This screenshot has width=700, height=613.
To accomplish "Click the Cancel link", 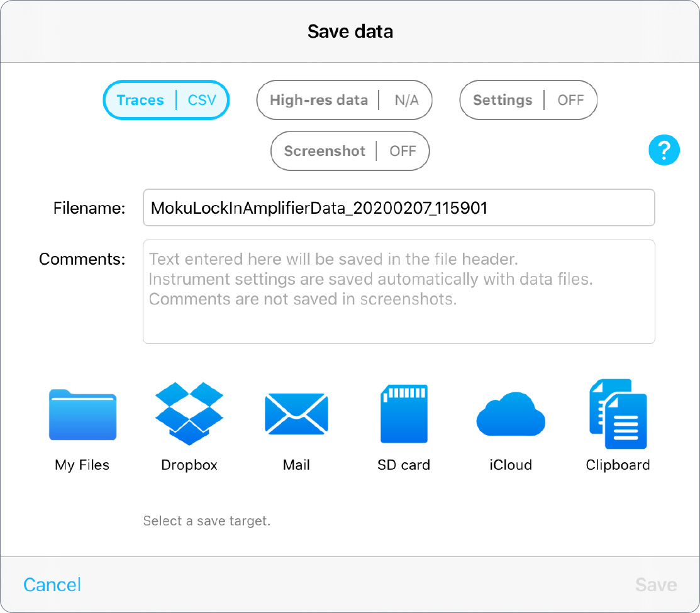I will [x=52, y=585].
